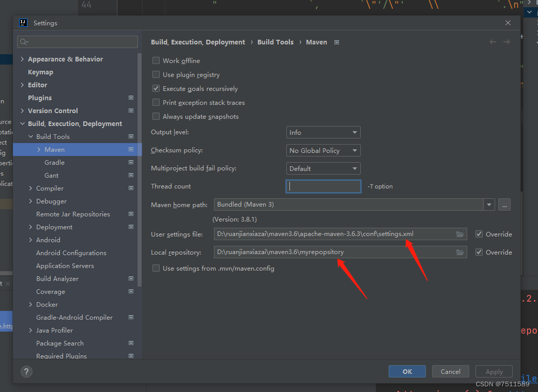This screenshot has height=392, width=538.
Task: Open the Maven home path dropdown arrow
Action: pos(489,205)
